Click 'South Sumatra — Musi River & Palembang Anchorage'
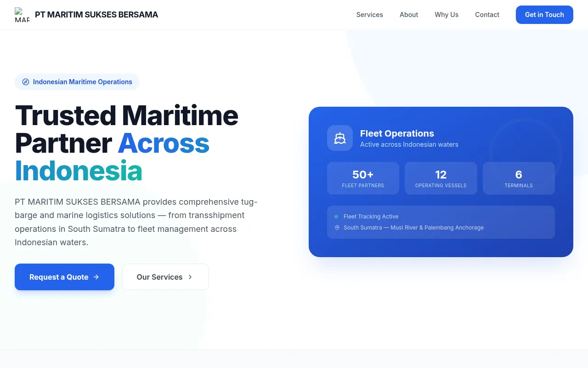 (x=413, y=228)
